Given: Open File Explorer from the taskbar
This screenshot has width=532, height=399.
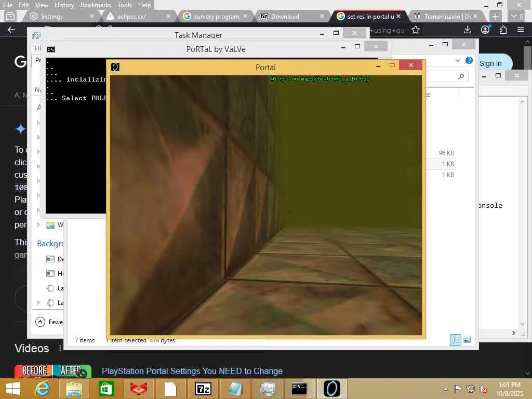Looking at the screenshot, I should click(74, 389).
